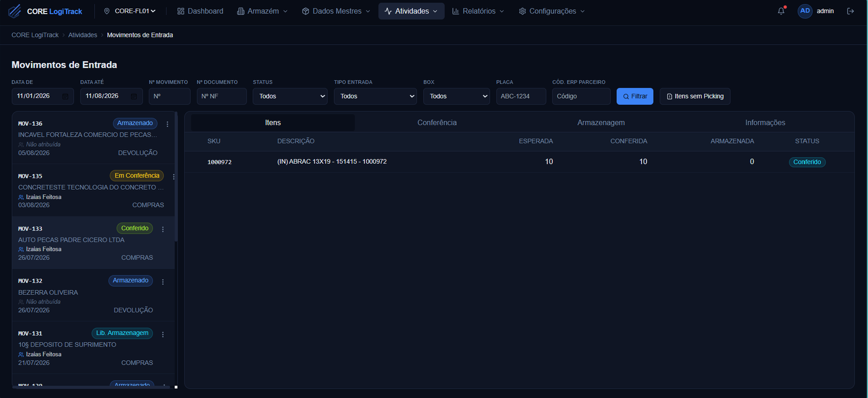Open the notifications bell
Viewport: 868px width, 398px height.
click(781, 11)
